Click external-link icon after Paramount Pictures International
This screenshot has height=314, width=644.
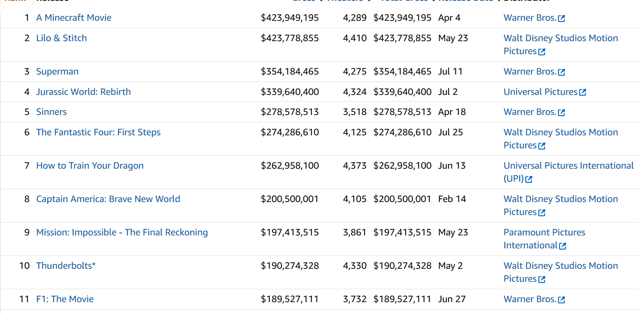(x=562, y=246)
